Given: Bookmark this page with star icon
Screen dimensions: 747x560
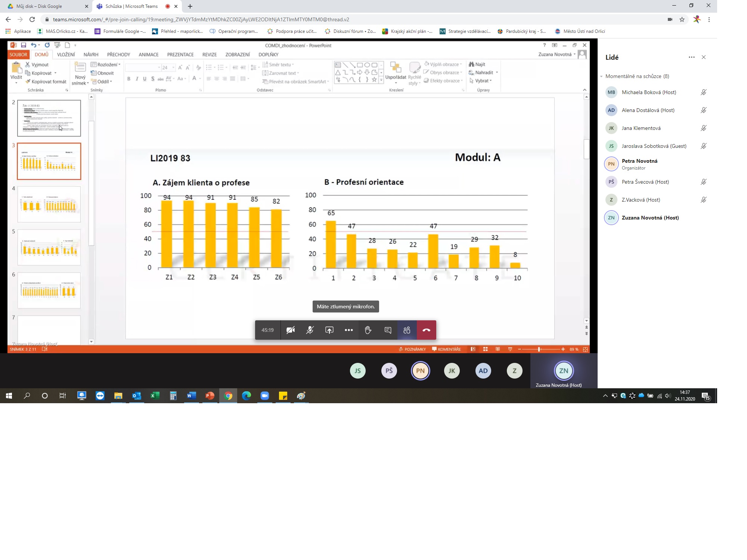Looking at the screenshot, I should tap(682, 19).
